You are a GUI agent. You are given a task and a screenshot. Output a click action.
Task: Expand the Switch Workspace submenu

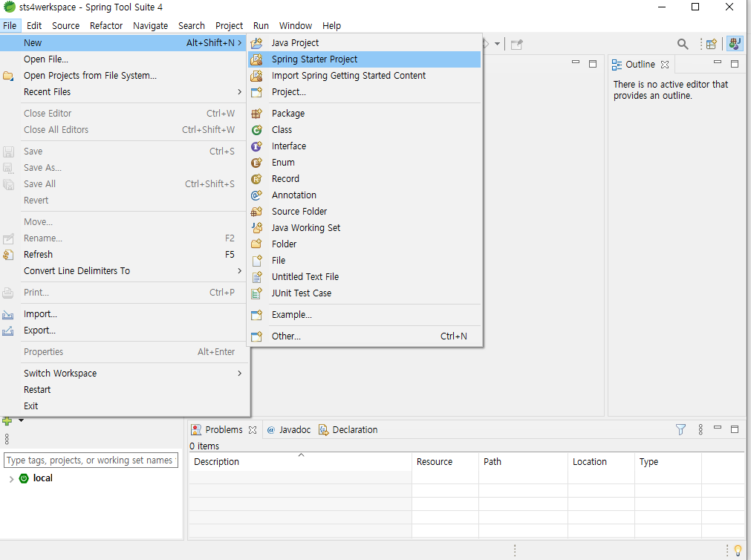click(123, 374)
